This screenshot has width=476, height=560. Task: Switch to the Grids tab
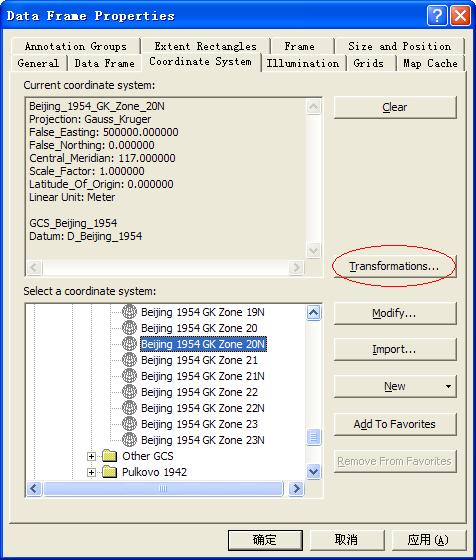point(369,63)
